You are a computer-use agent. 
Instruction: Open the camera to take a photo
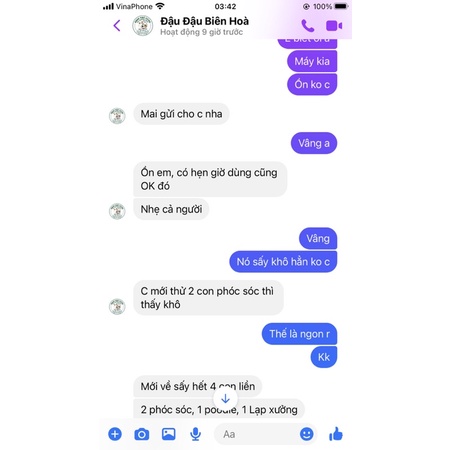click(142, 434)
